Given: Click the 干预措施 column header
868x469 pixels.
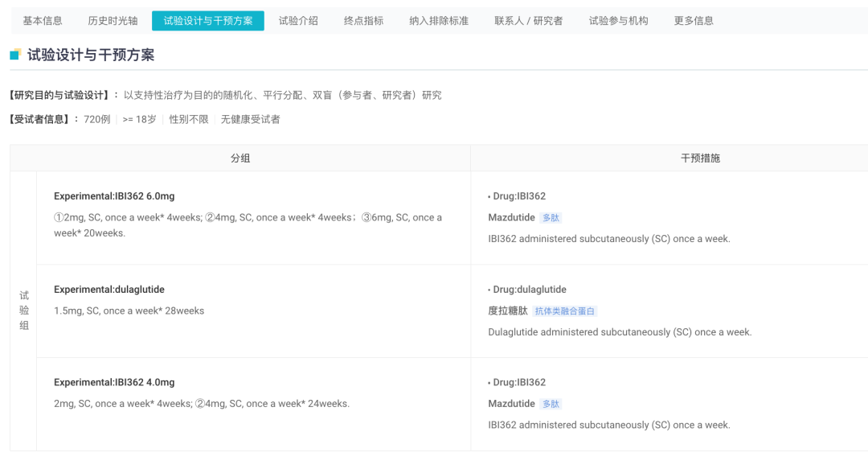Looking at the screenshot, I should click(x=700, y=158).
